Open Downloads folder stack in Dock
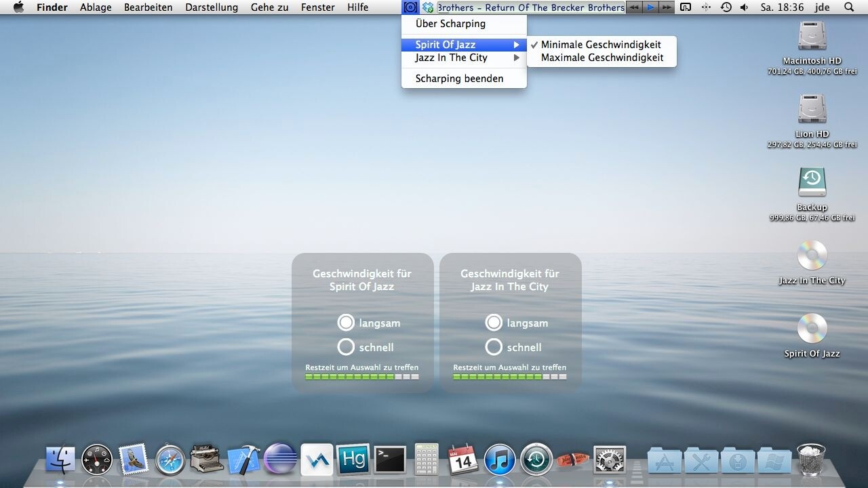The height and width of the screenshot is (488, 868). 738,460
